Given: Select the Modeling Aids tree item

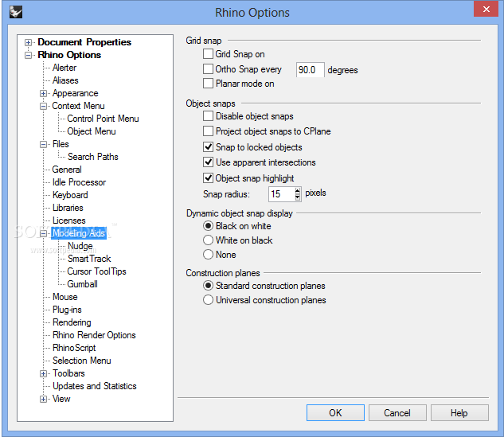Looking at the screenshot, I should 79,233.
